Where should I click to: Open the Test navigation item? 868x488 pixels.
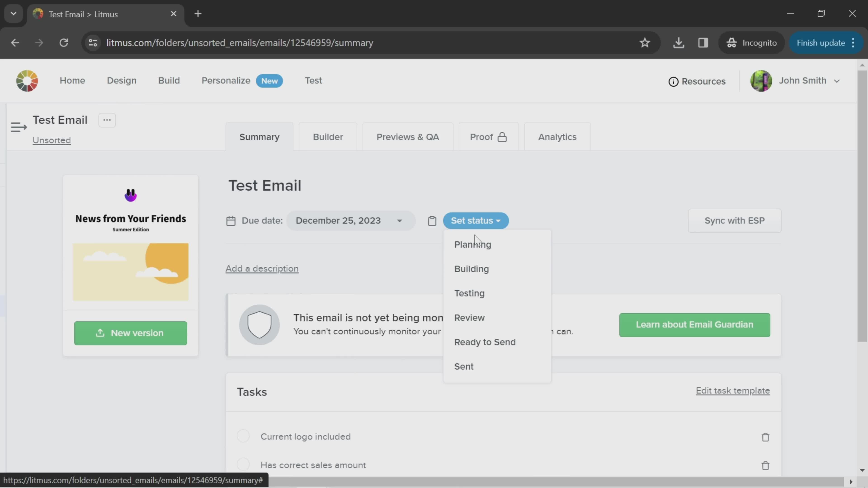(313, 80)
